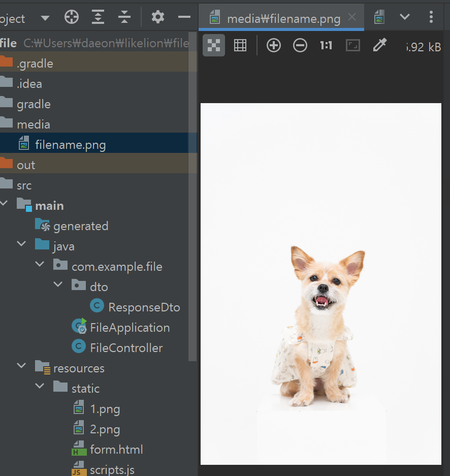The width and height of the screenshot is (450, 476).
Task: Click the resources folder icon
Action: point(43,367)
